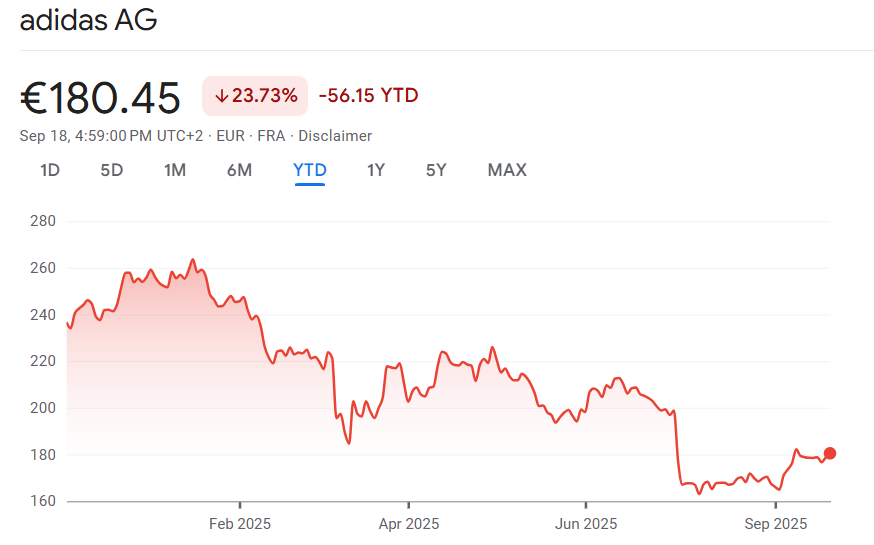
Task: Select the 5D chart range
Action: [x=111, y=170]
